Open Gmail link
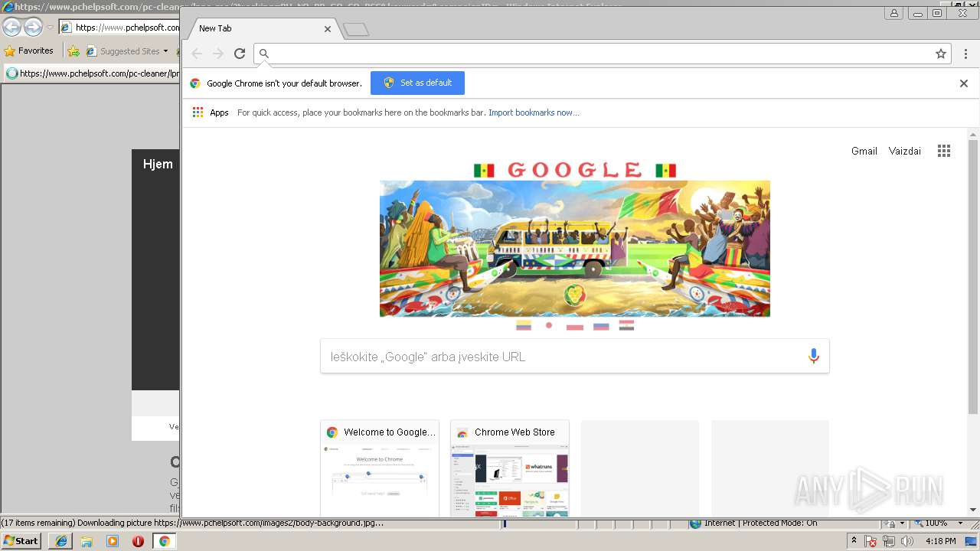980x551 pixels. (x=864, y=151)
